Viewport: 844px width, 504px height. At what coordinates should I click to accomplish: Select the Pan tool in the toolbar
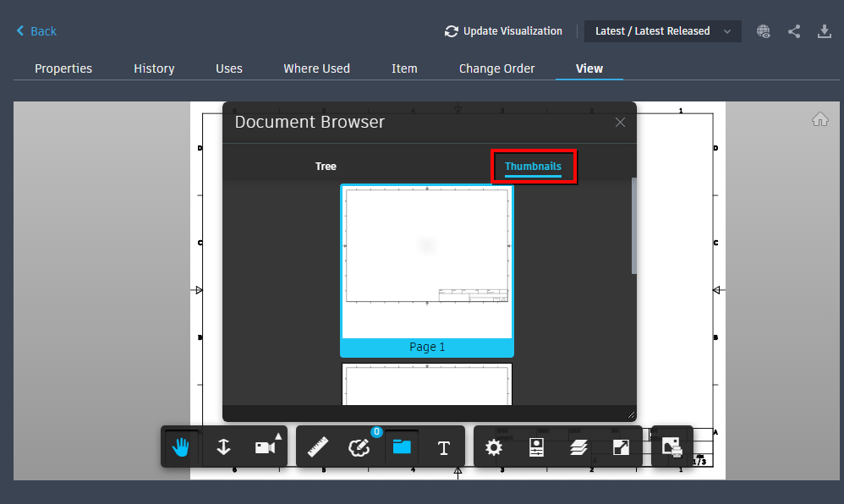coord(180,446)
